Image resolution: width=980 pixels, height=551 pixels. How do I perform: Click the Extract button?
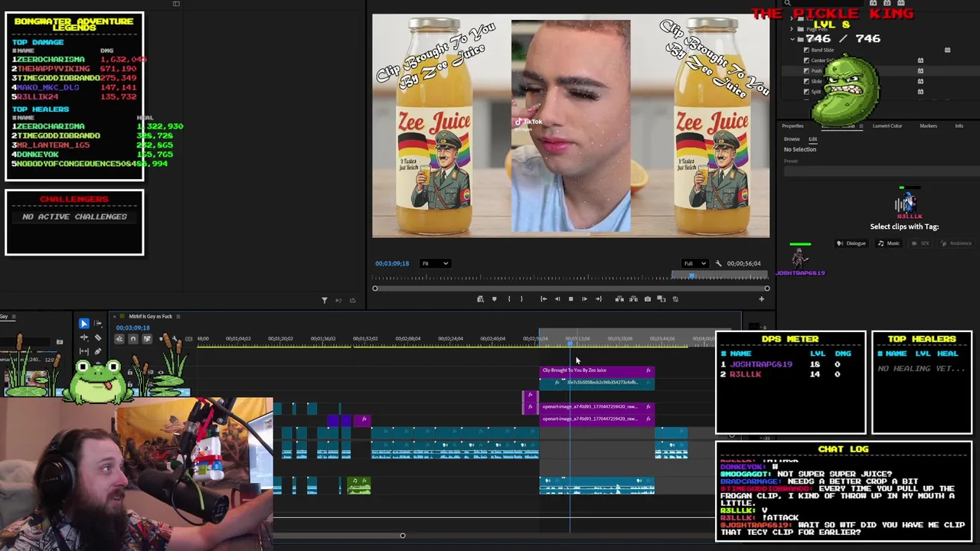click(x=633, y=299)
